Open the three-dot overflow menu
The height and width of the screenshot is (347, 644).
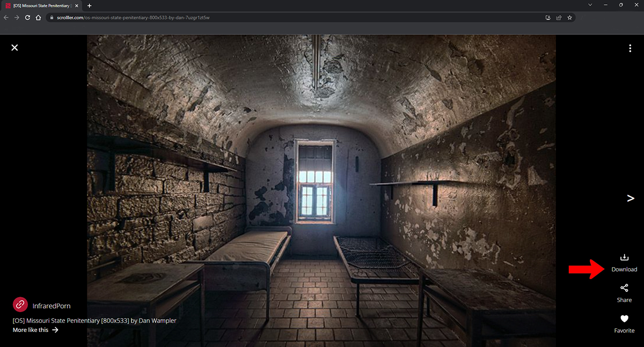click(x=630, y=48)
